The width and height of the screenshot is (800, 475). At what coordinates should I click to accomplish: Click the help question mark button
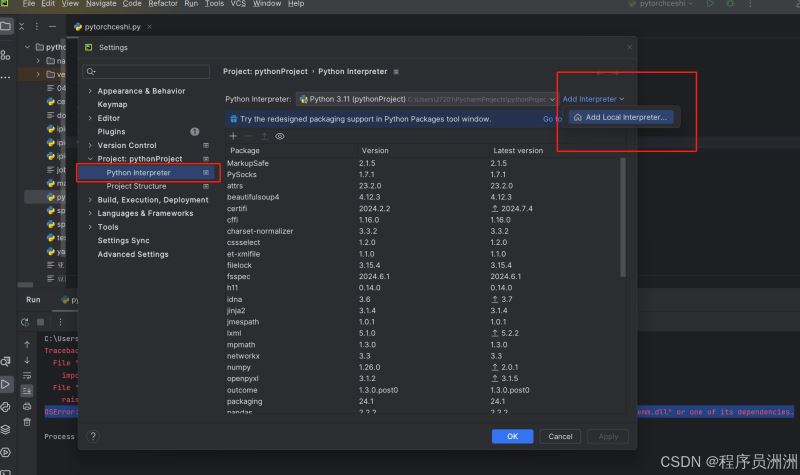point(93,436)
